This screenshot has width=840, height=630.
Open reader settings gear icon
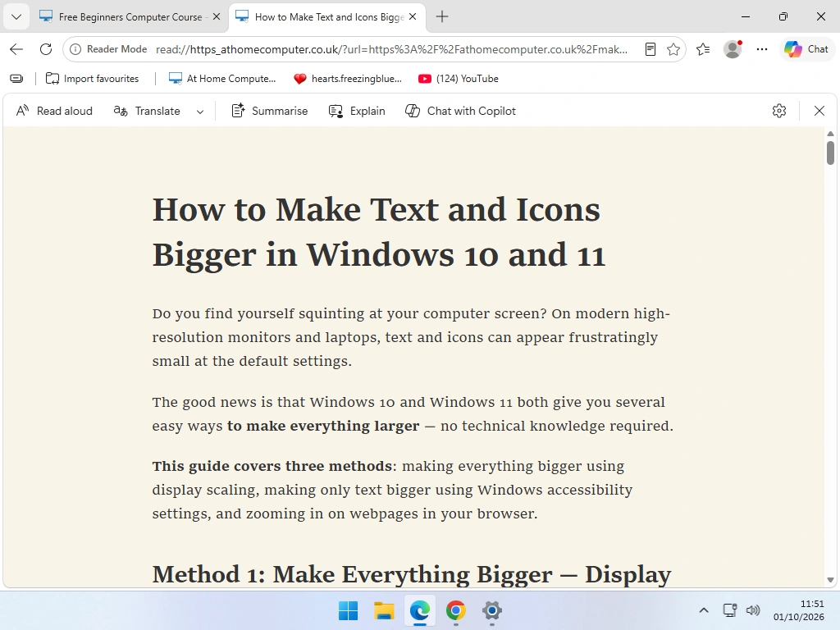[x=779, y=111]
